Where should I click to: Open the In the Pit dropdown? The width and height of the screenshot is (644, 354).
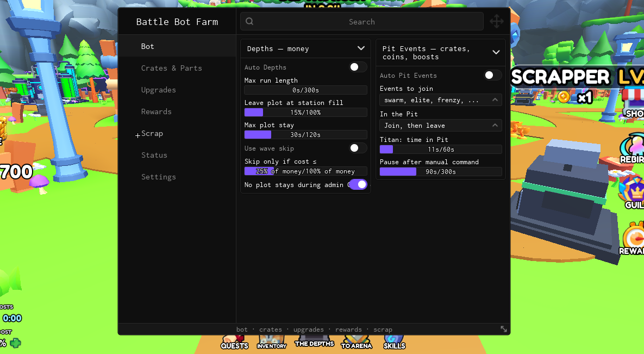[x=441, y=126]
